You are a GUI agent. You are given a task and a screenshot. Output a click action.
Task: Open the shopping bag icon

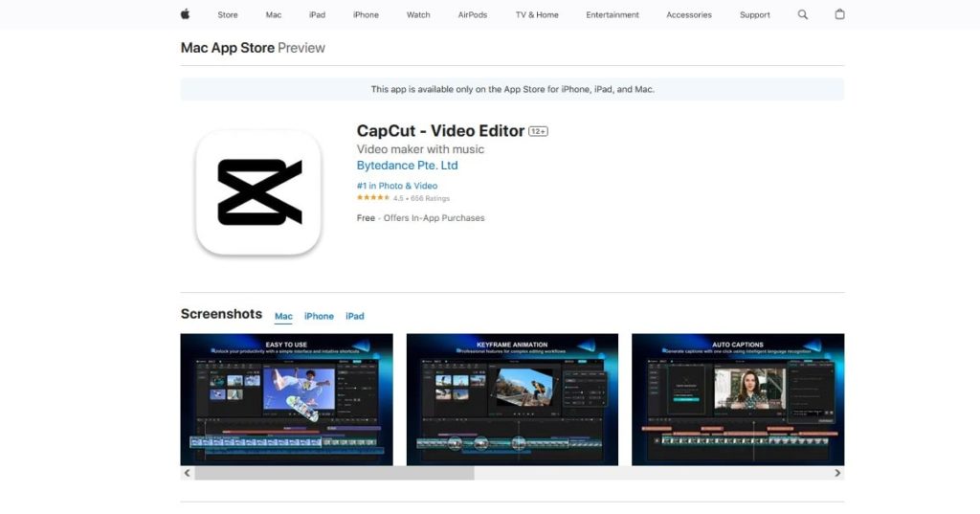[x=839, y=14]
